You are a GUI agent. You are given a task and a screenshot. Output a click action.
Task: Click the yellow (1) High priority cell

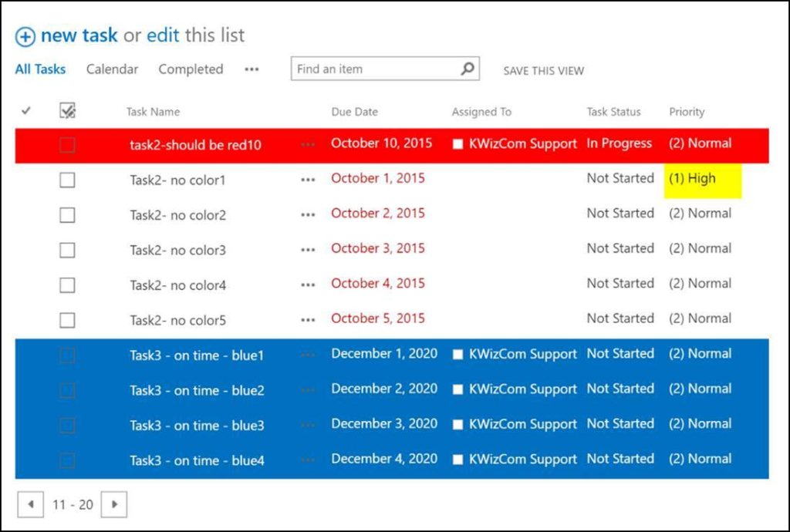click(x=702, y=180)
